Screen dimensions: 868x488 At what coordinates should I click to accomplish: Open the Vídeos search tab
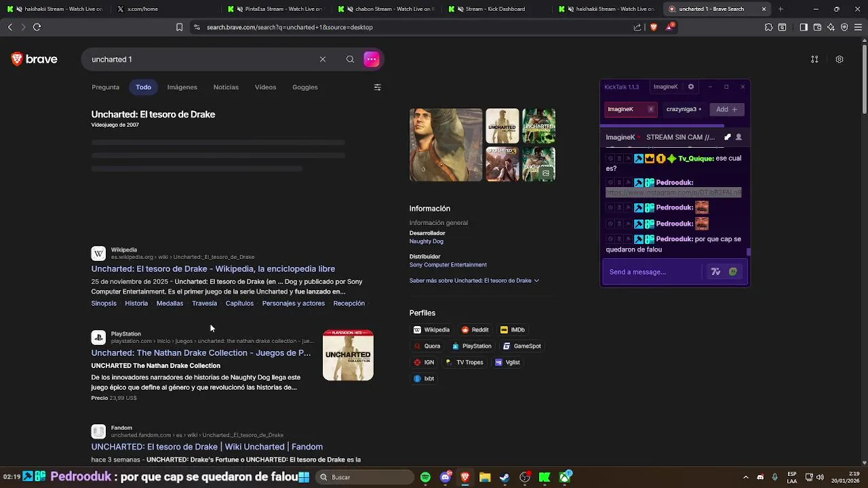click(x=265, y=87)
